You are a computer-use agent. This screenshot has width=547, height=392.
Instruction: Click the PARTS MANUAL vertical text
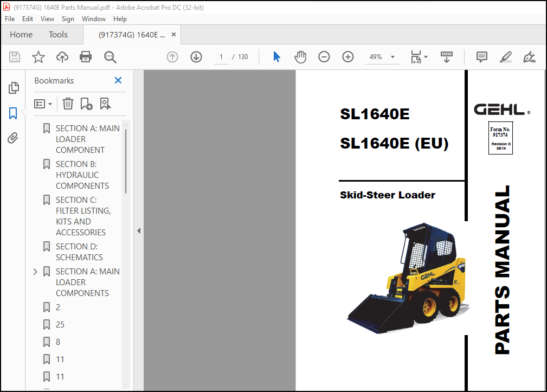coord(503,269)
